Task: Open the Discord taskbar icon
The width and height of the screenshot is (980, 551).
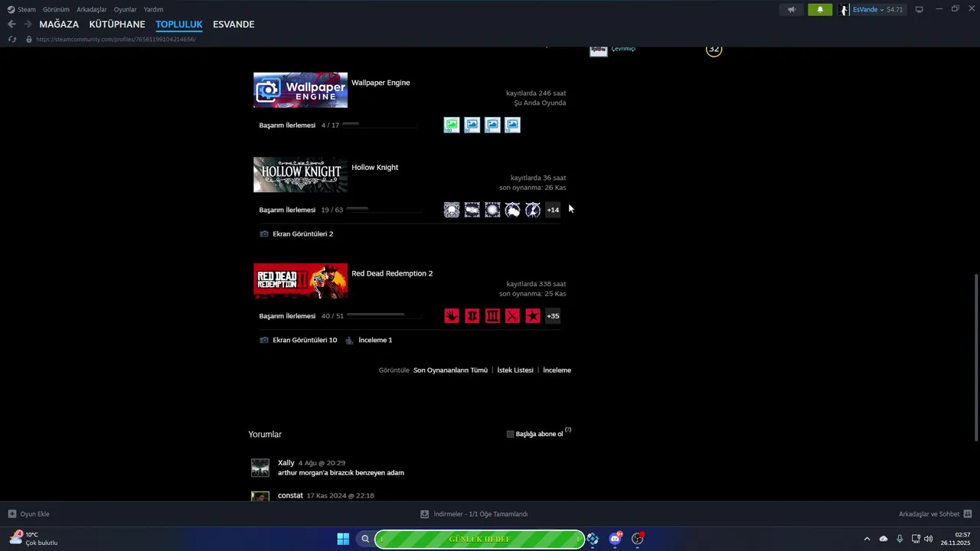Action: (x=615, y=539)
